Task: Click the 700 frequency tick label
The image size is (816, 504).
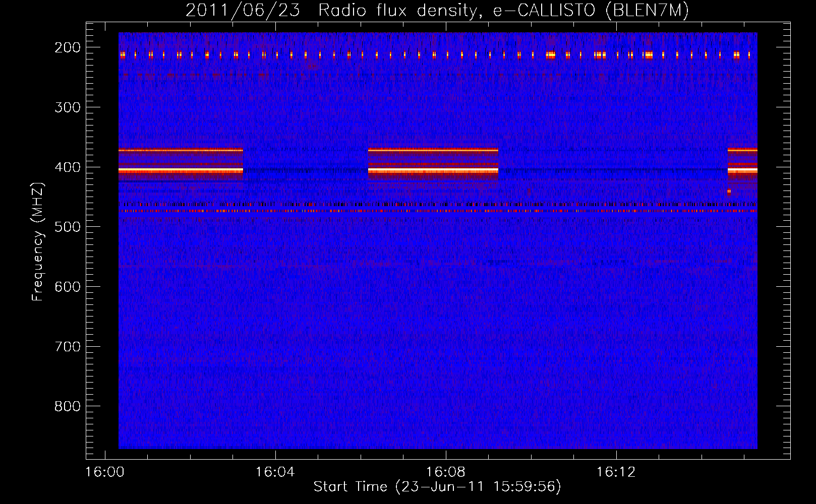Action: [x=68, y=347]
